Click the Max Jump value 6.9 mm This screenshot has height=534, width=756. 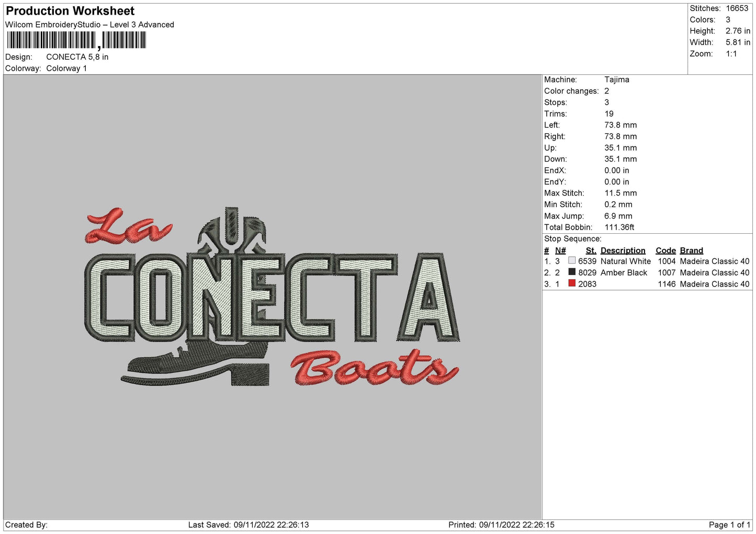pyautogui.click(x=618, y=216)
